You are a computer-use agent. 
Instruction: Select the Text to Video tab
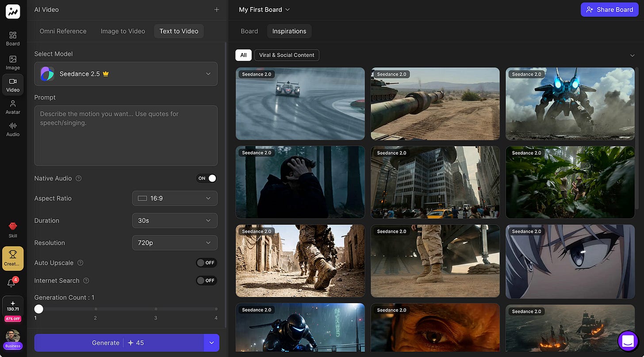point(179,31)
